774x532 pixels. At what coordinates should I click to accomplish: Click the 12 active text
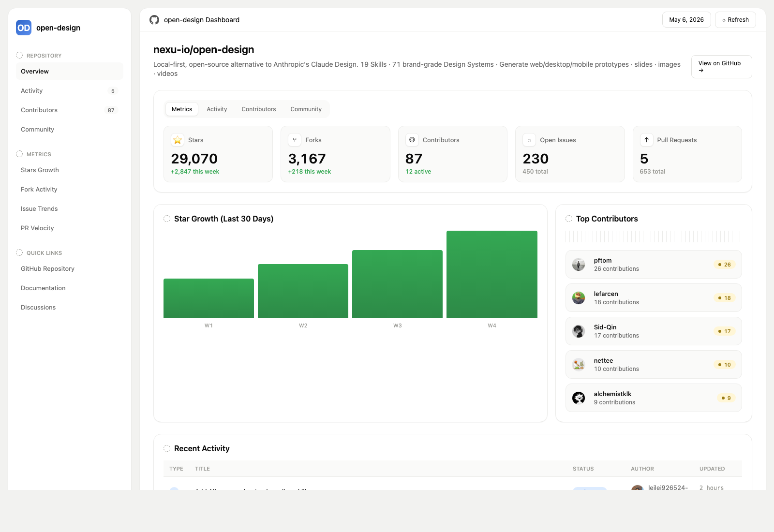click(418, 172)
